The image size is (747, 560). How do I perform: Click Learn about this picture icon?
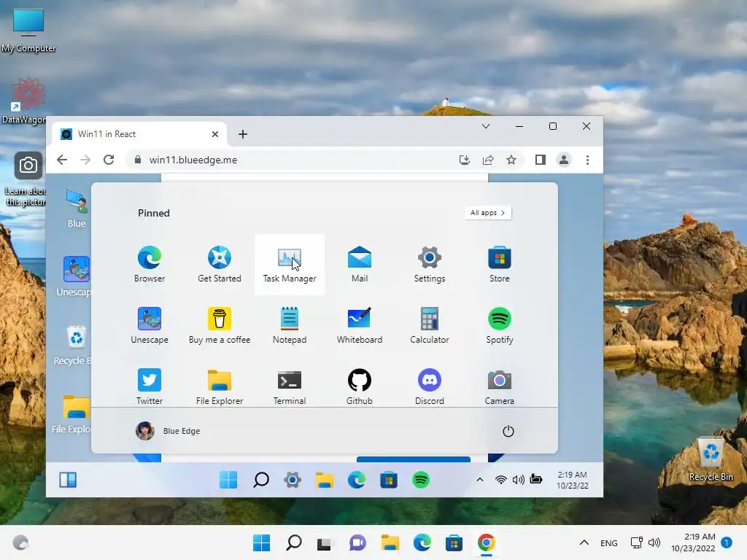(x=27, y=179)
